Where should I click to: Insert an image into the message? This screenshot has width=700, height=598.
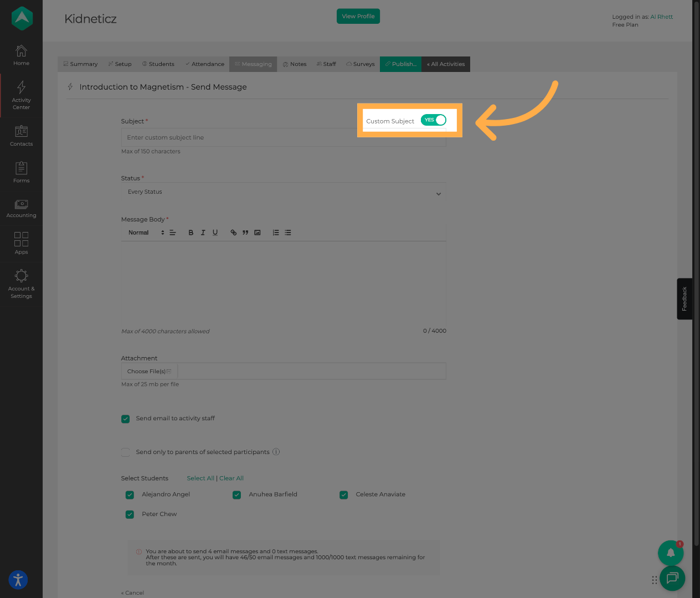257,232
